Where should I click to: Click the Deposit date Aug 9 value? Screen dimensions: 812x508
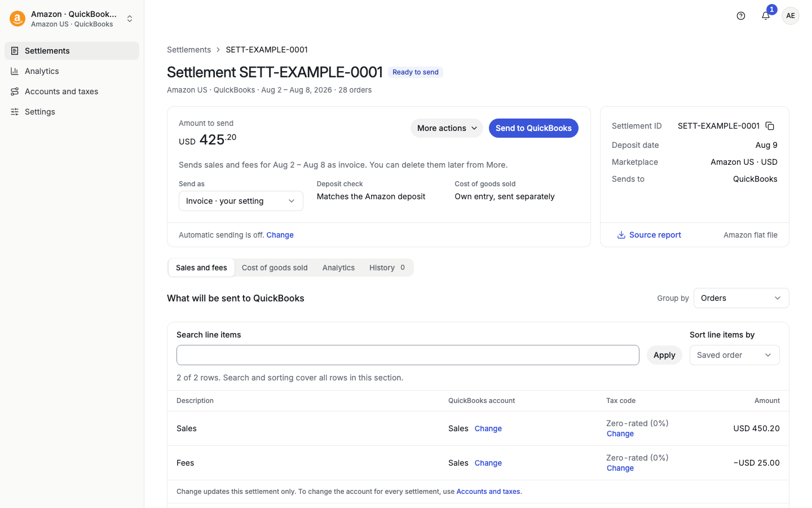[x=766, y=145]
